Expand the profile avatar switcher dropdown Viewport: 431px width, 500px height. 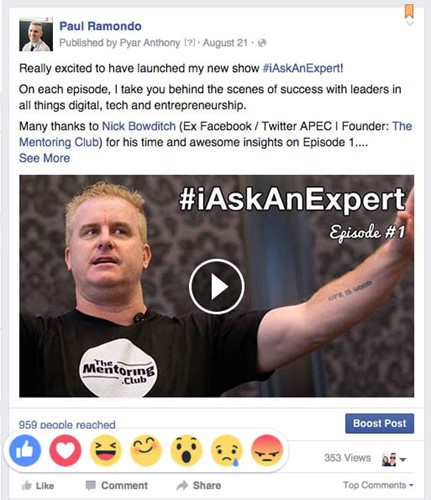394,460
